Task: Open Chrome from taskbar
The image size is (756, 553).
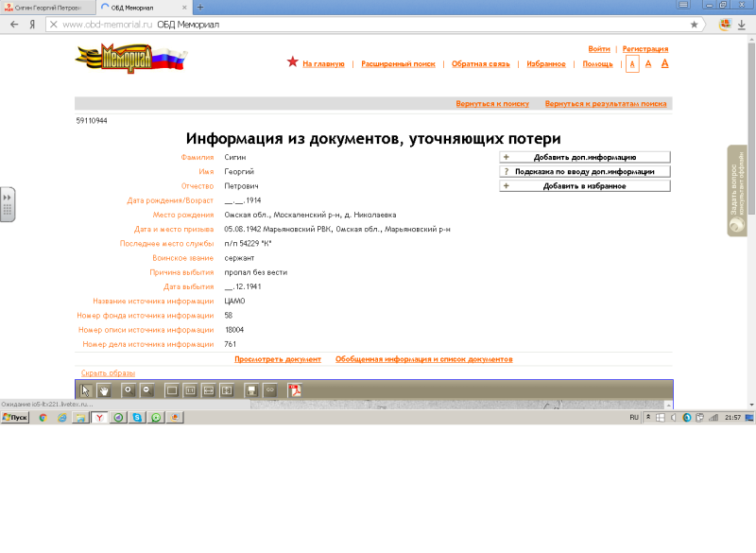Action: (x=43, y=418)
